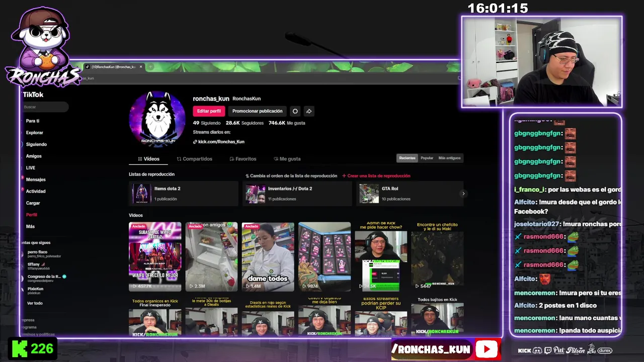
Task: Click the ronchas_kun profile avatar
Action: pyautogui.click(x=157, y=119)
